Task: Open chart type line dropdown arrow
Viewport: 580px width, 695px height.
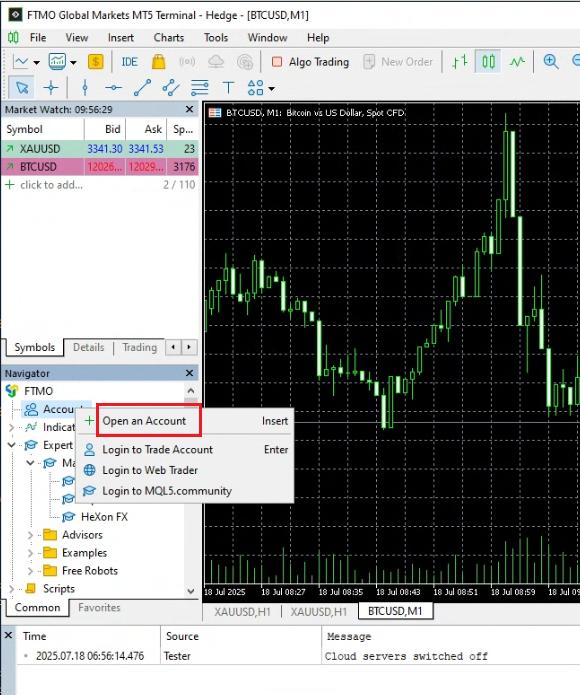Action: [36, 62]
